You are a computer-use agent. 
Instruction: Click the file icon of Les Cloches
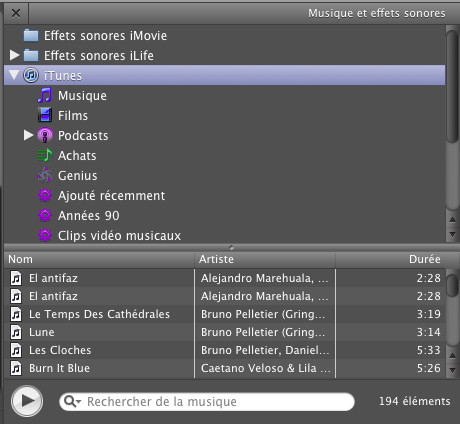pos(16,350)
